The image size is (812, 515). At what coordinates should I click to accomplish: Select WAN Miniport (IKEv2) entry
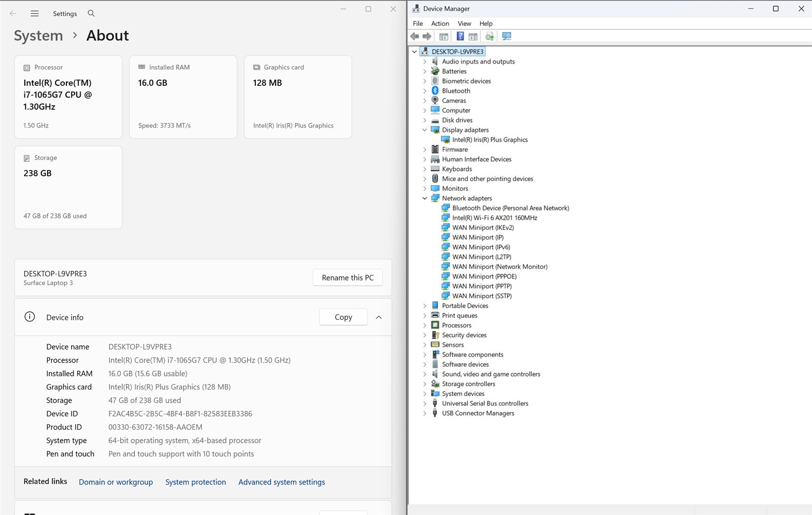point(483,228)
